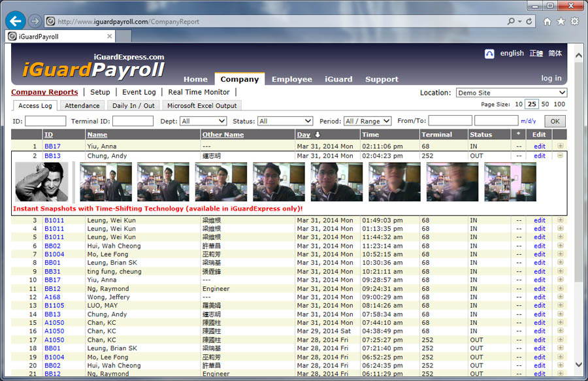This screenshot has height=381, width=588.
Task: Open the iGuard navigation tab
Action: click(x=338, y=79)
